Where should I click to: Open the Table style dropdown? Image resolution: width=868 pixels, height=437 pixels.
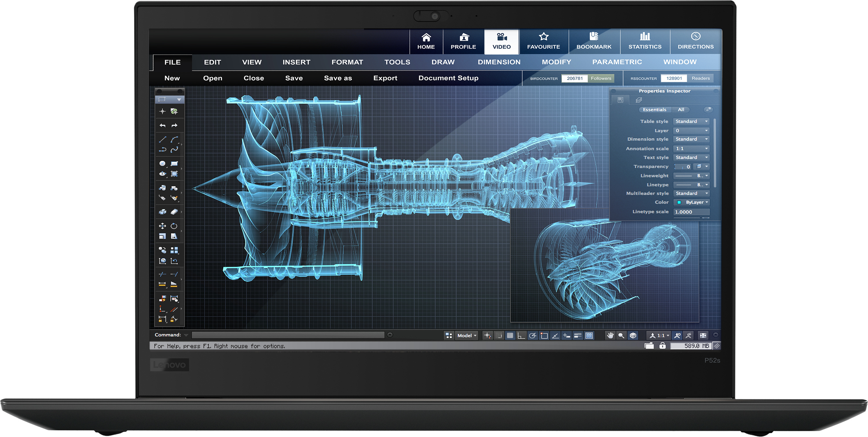point(692,121)
